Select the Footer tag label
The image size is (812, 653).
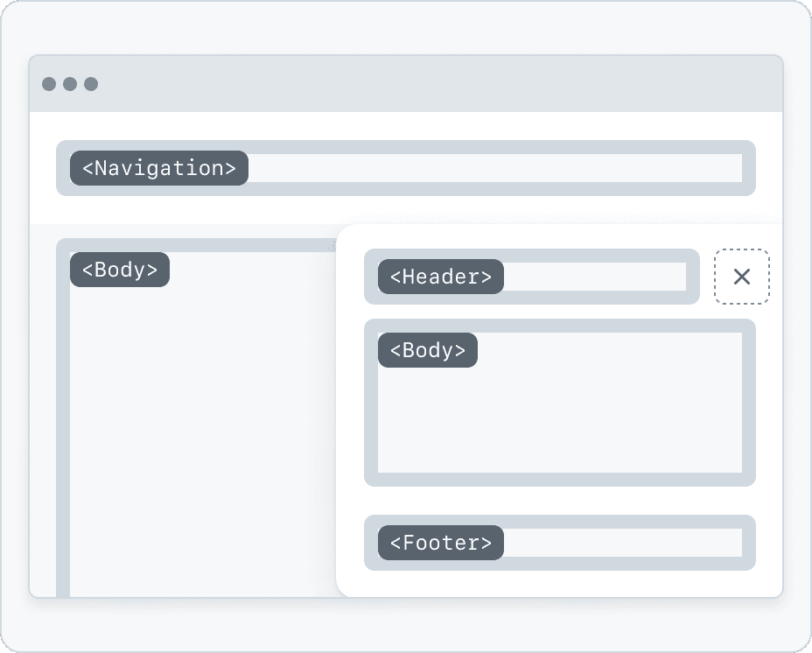(441, 543)
